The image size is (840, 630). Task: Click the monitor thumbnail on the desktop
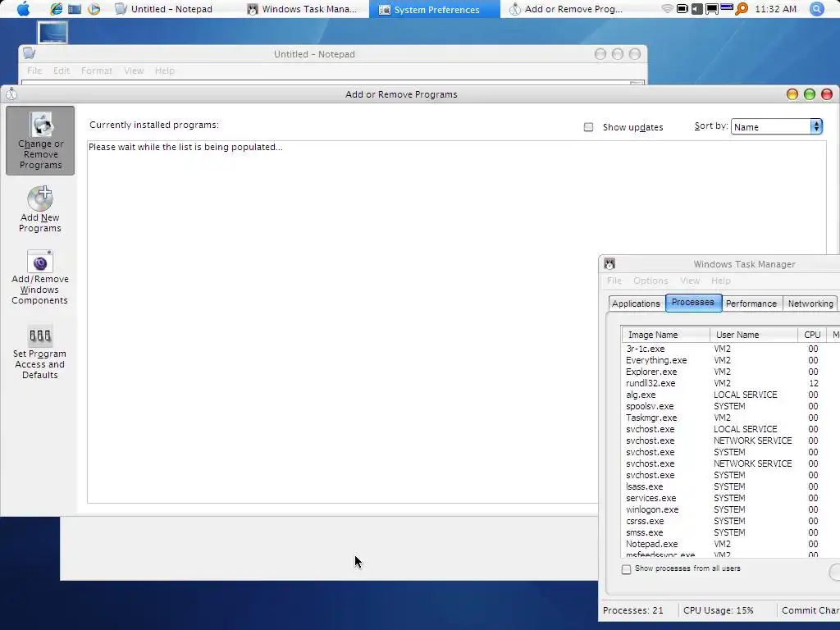pyautogui.click(x=52, y=33)
